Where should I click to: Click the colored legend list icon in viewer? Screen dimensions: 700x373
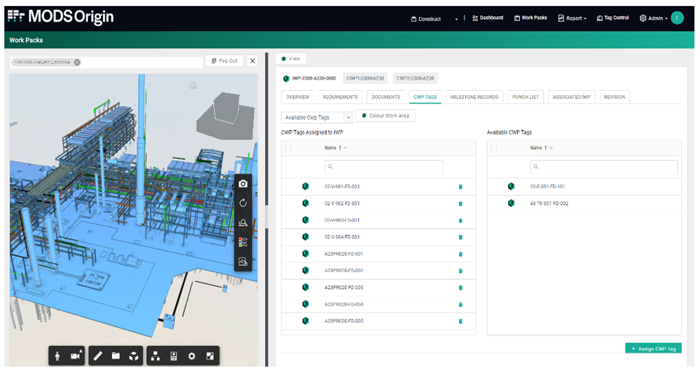pyautogui.click(x=243, y=242)
